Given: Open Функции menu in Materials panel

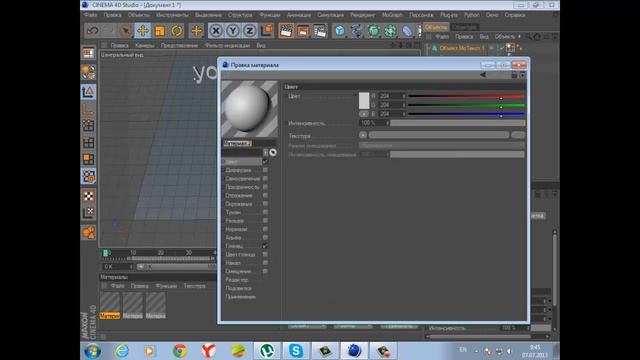Looking at the screenshot, I should 166,286.
